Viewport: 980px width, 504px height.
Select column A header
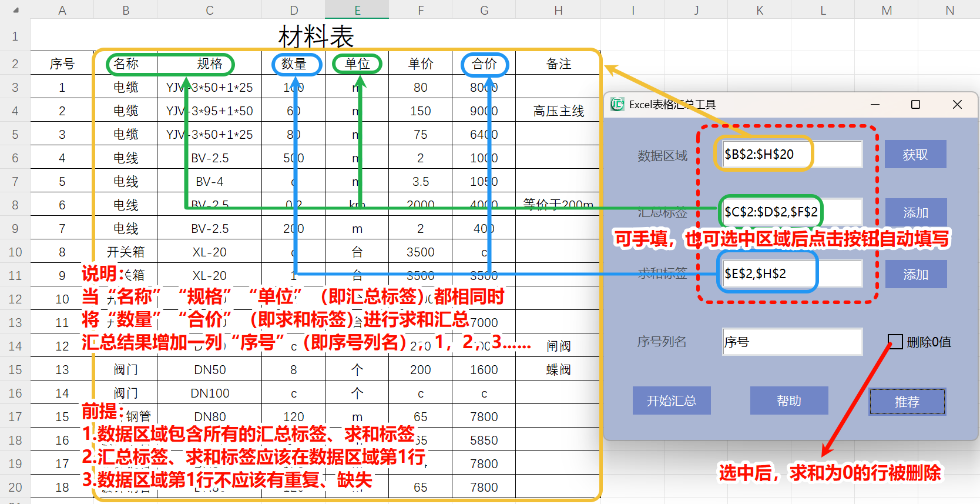62,10
